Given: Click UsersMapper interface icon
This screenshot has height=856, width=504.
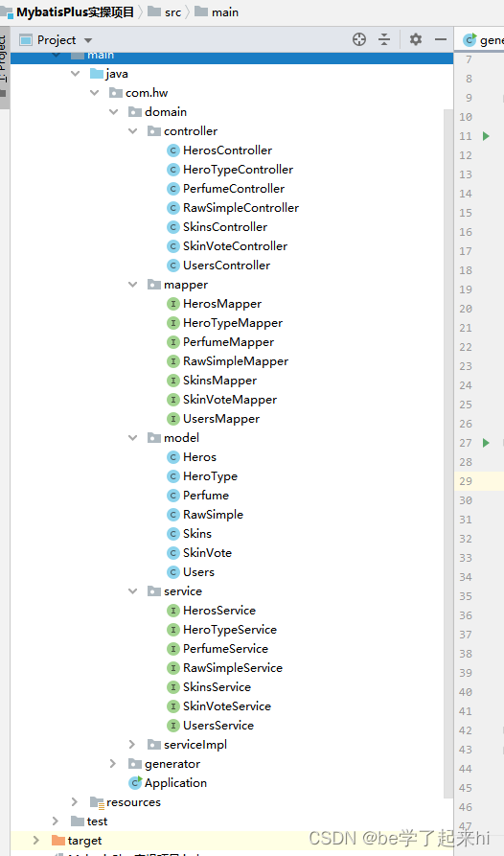Looking at the screenshot, I should pos(172,419).
